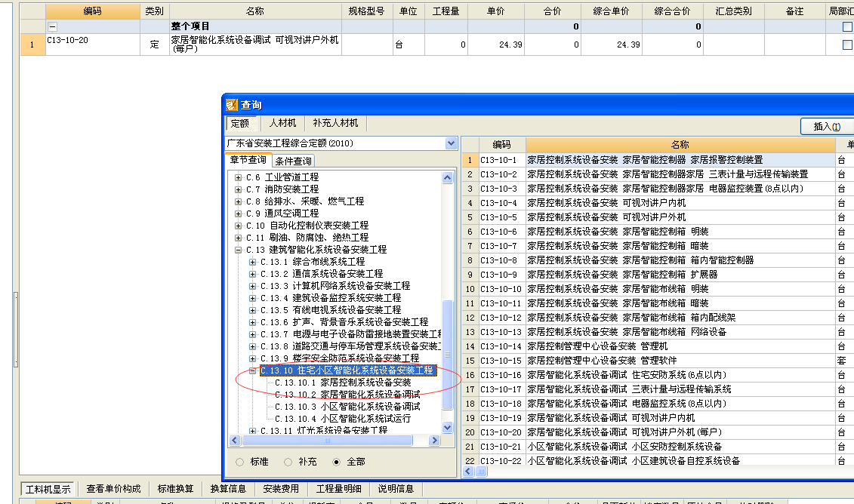Select C.13.9 楼宇安全防范系统 tree item
The width and height of the screenshot is (854, 504).
(x=340, y=358)
